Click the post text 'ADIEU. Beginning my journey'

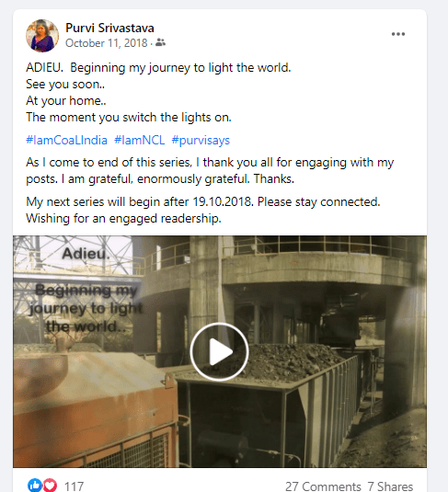pos(158,67)
